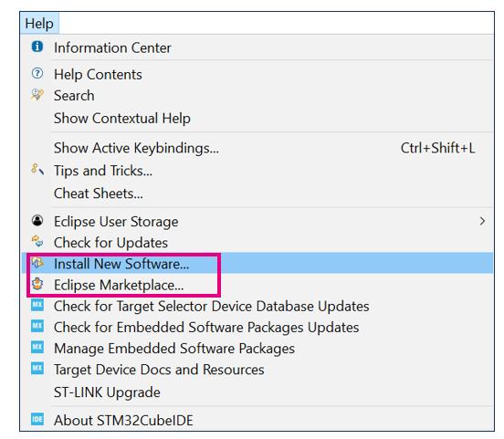Click MX icon beside Manage Embedded Software Packages
Screen dimensions: 504x439
37,348
